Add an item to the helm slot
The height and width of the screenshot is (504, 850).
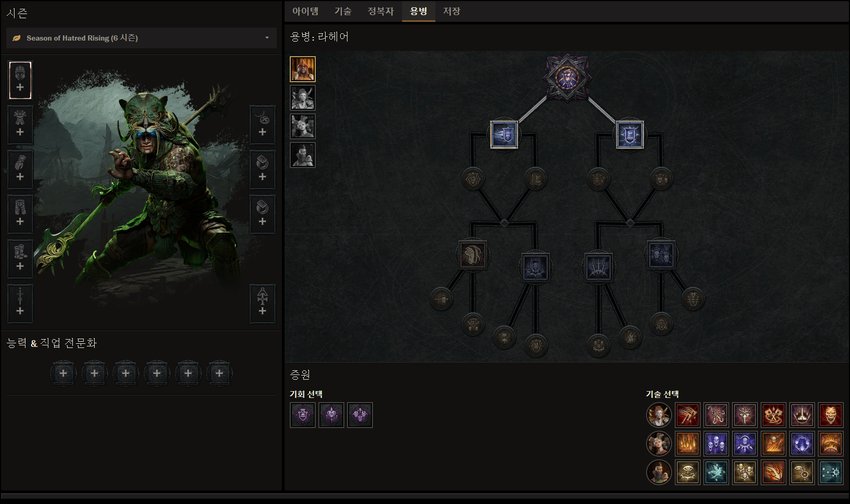(20, 80)
